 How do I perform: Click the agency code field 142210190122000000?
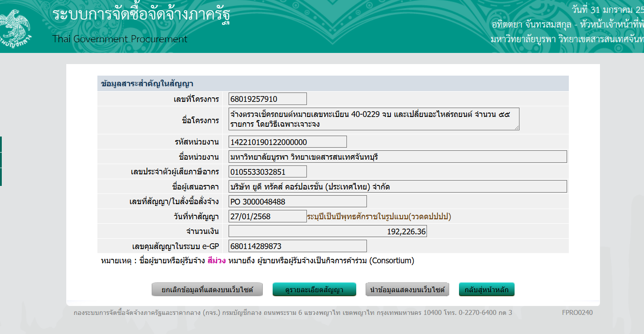pyautogui.click(x=287, y=142)
